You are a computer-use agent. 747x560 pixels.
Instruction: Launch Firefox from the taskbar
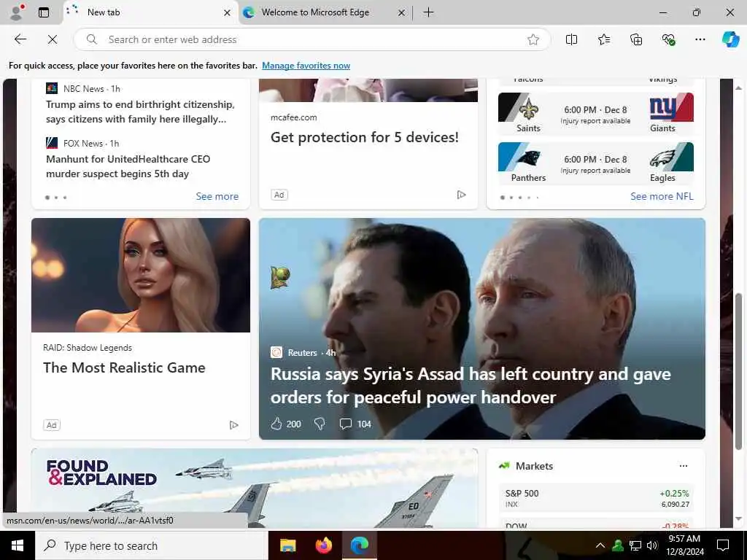coord(323,545)
